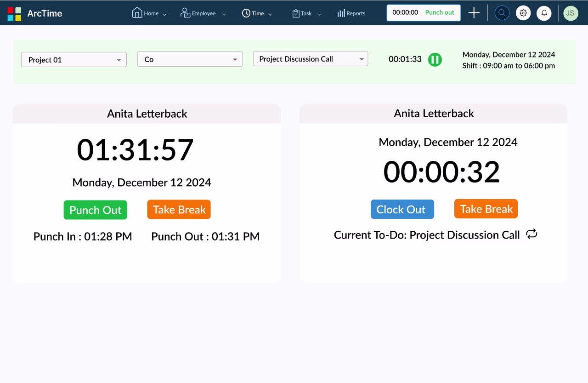Viewport: 588px width, 383px height.
Task: Click Current To-Do: Project Discussion Call text
Action: [427, 235]
